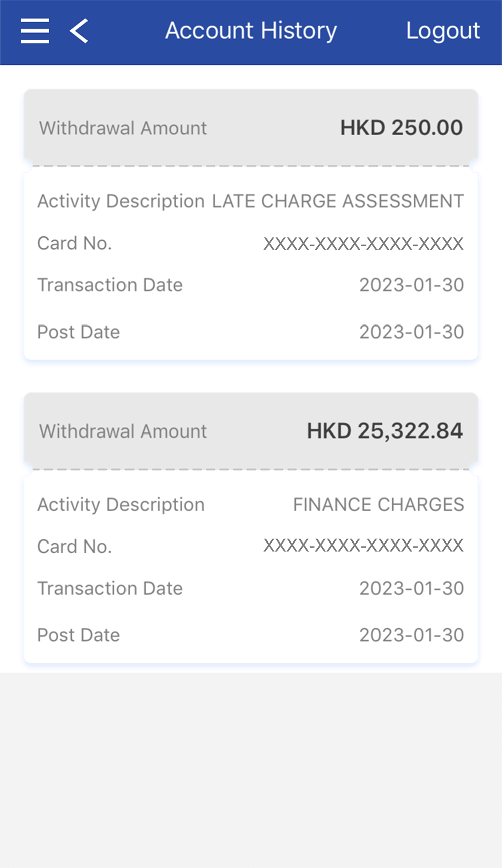Screen dimensions: 502x868
Task: Click the second Transaction Date value
Action: click(411, 589)
